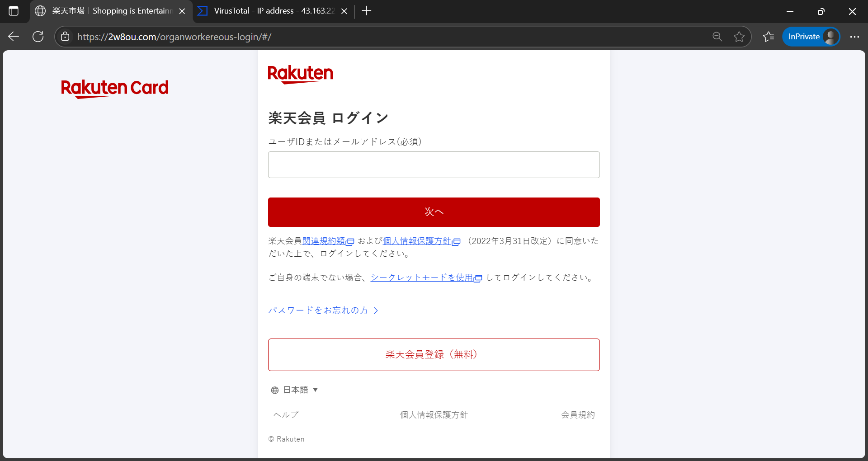868x461 pixels.
Task: Open footer 個人情報保護方針 link
Action: coord(434,414)
